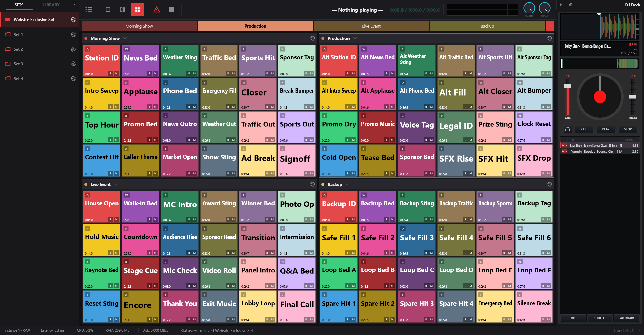The width and height of the screenshot is (644, 335).
Task: Adjust the PHONE volume knob
Action: pos(545,8)
